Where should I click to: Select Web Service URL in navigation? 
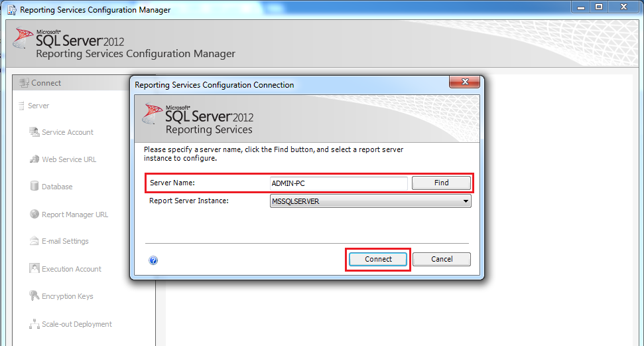point(69,159)
